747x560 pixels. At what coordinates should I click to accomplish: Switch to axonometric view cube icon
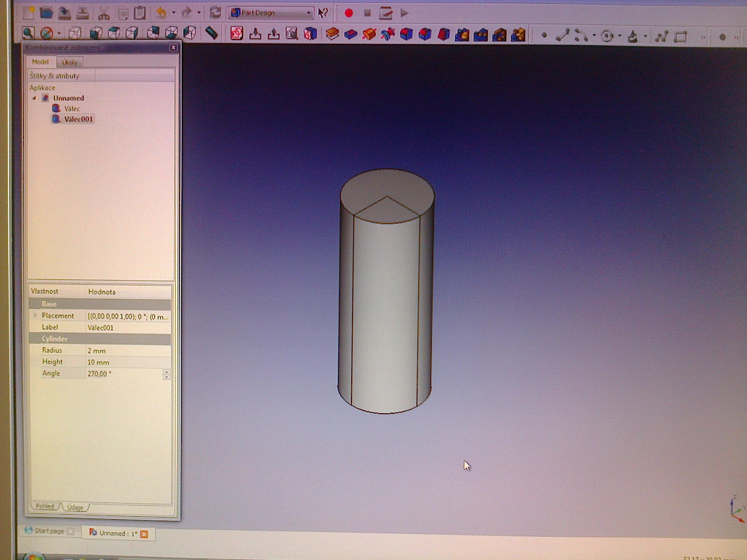click(75, 34)
